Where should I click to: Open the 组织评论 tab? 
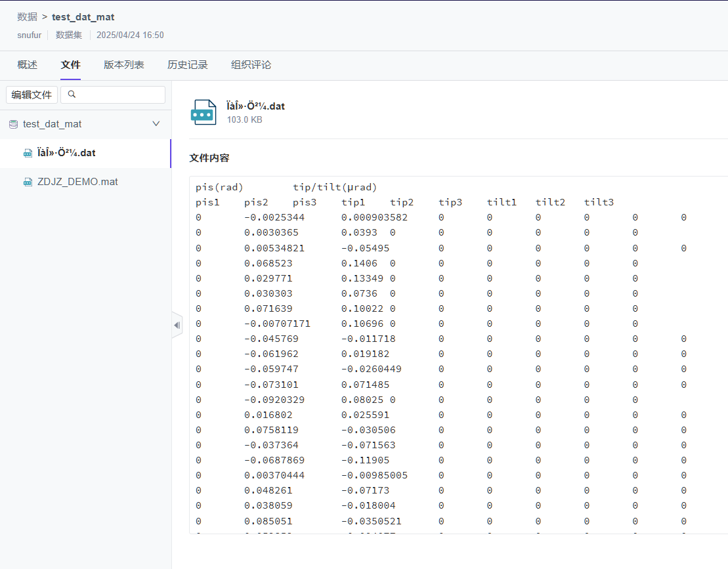pyautogui.click(x=251, y=65)
